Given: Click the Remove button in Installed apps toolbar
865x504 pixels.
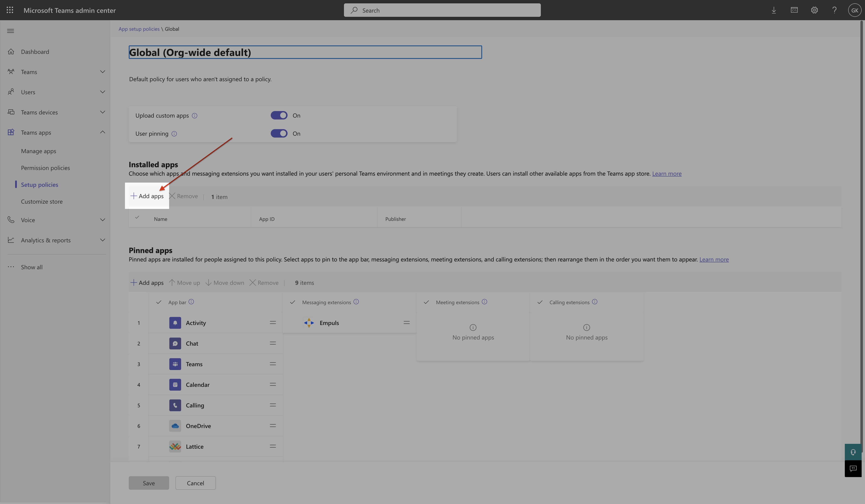Looking at the screenshot, I should pos(183,196).
